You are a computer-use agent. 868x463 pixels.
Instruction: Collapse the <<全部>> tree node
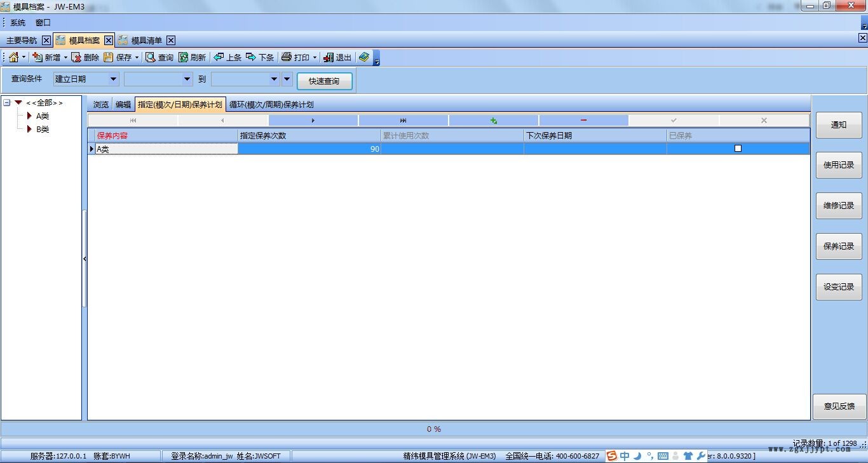7,103
